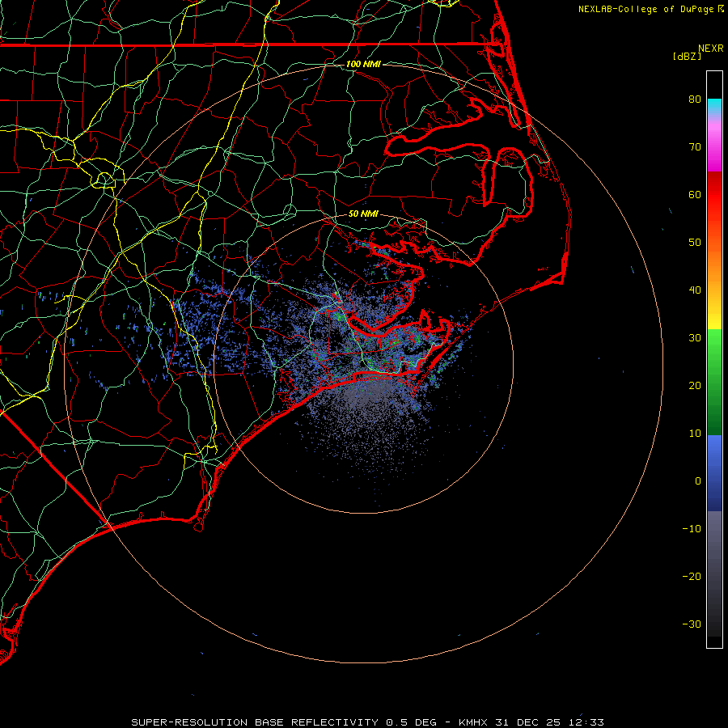Click the 100 NMI range ring label
Viewport: 728px width, 728px height.
(363, 64)
